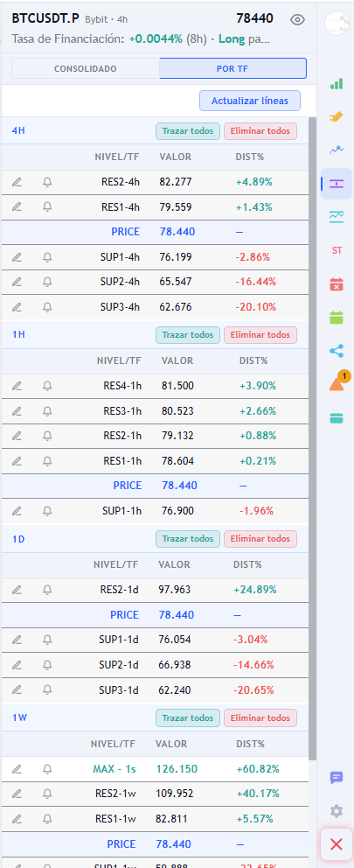
Task: Open the settings gear icon
Action: click(337, 811)
